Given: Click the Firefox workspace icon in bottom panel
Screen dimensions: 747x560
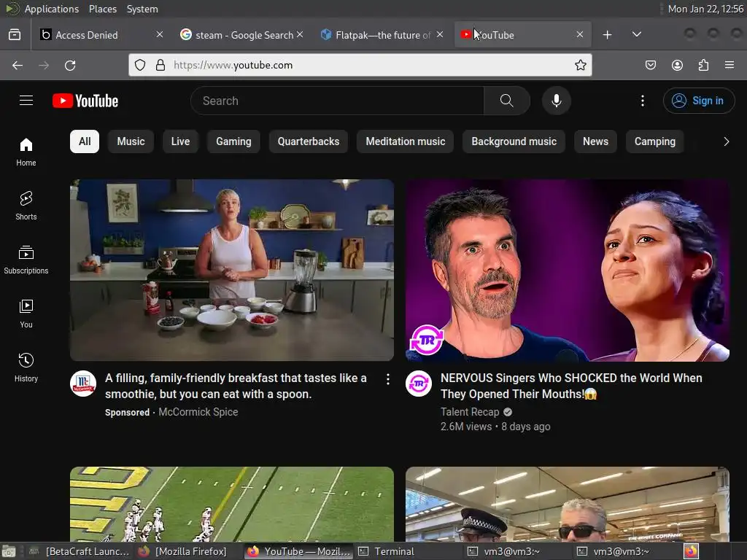Looking at the screenshot, I should (x=691, y=551).
